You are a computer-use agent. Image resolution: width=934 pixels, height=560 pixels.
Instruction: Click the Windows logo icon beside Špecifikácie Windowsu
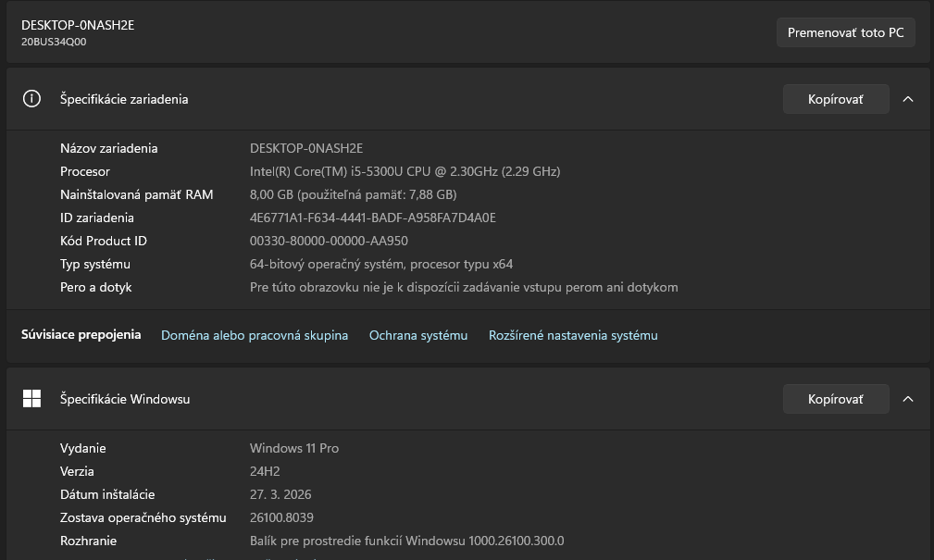click(31, 398)
